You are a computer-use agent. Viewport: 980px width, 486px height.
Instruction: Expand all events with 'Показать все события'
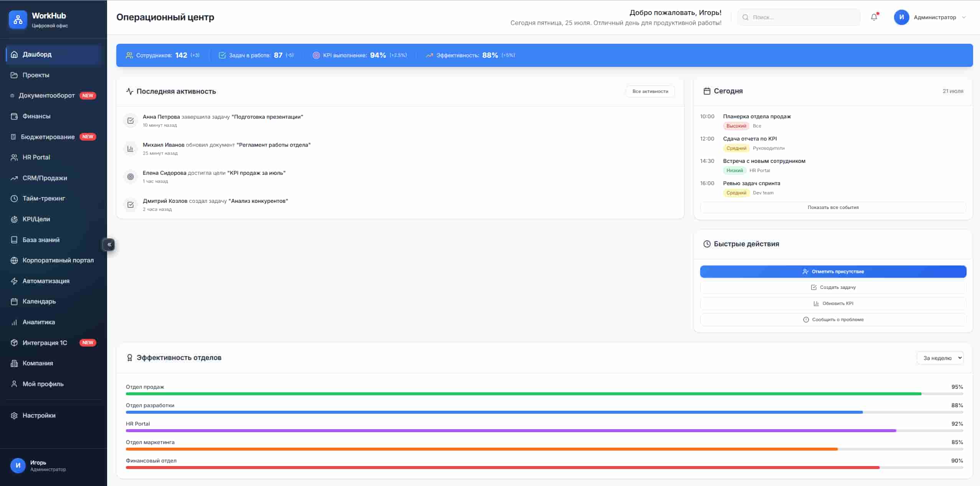pos(833,207)
